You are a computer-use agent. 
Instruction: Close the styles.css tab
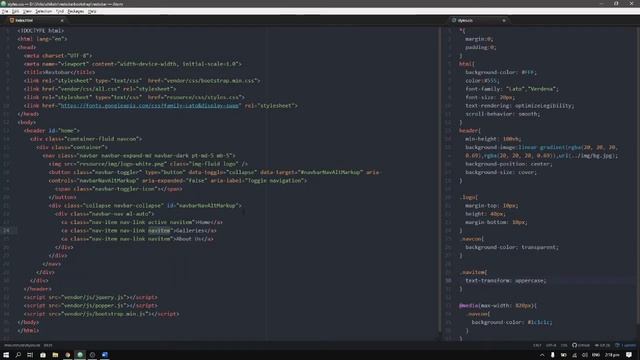pyautogui.click(x=504, y=20)
